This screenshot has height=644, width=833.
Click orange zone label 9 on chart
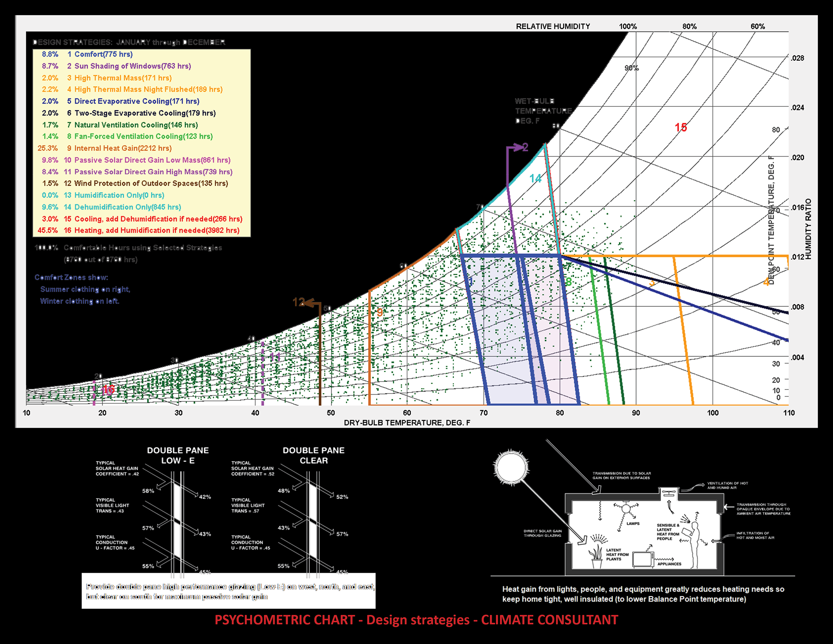pyautogui.click(x=380, y=312)
